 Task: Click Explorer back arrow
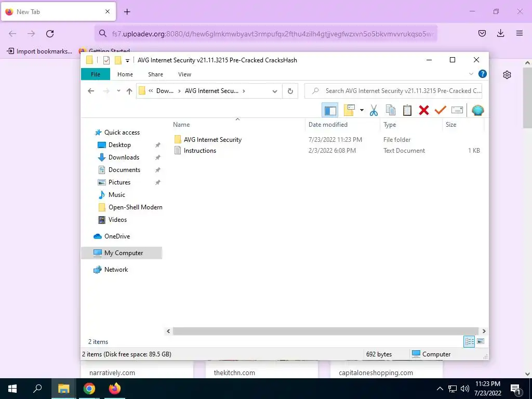[91, 91]
